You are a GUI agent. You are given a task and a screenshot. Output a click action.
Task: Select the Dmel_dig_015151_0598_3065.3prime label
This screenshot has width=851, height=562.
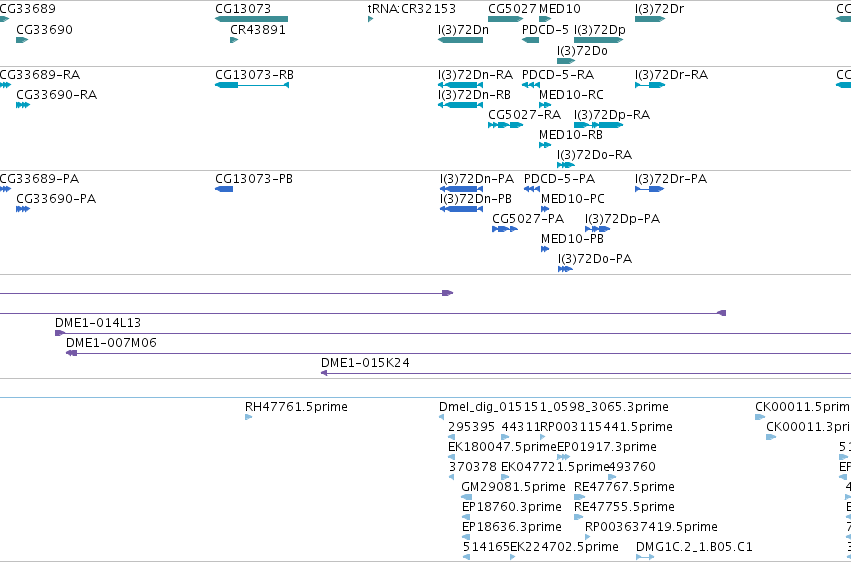coord(554,407)
